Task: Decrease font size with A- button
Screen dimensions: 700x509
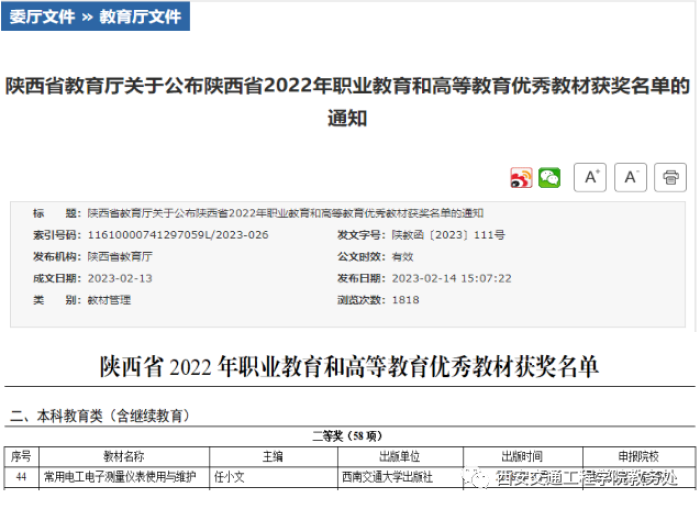Action: tap(630, 177)
